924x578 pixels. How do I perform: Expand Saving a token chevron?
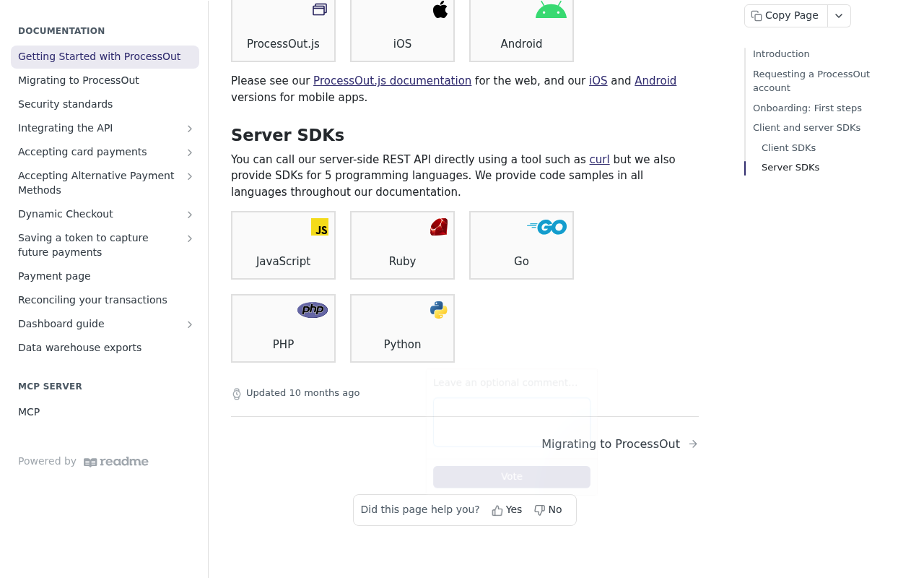[x=190, y=238]
